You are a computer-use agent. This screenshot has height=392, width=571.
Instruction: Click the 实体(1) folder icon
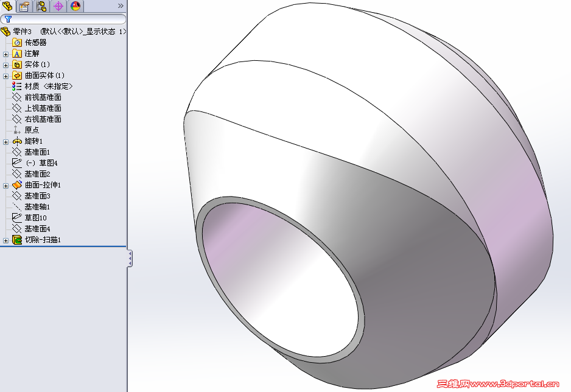[17, 65]
